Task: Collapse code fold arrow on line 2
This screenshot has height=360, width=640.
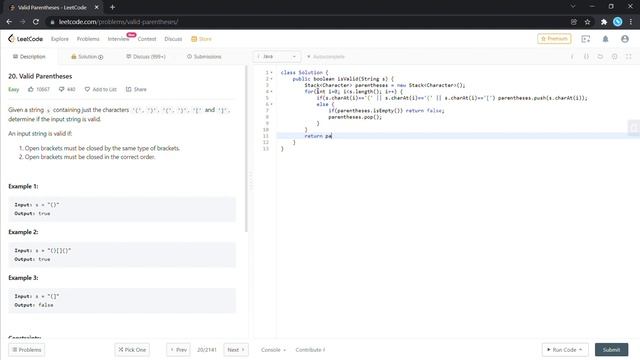Action: click(x=272, y=79)
